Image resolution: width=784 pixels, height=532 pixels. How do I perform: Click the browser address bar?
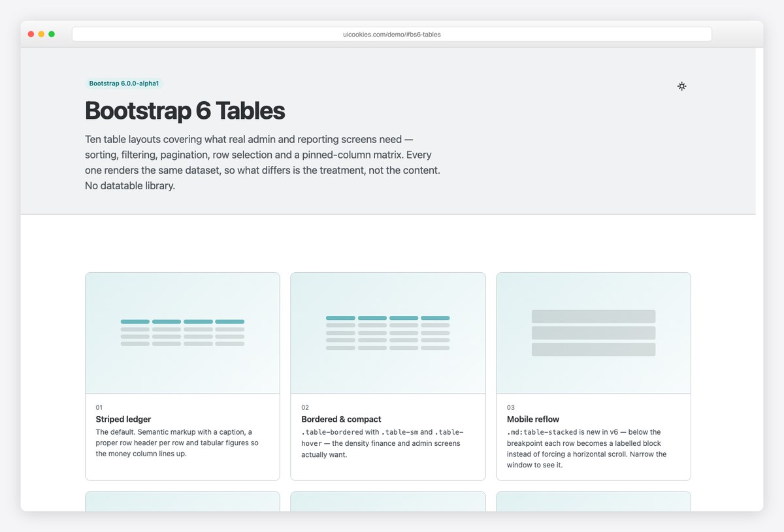(392, 34)
